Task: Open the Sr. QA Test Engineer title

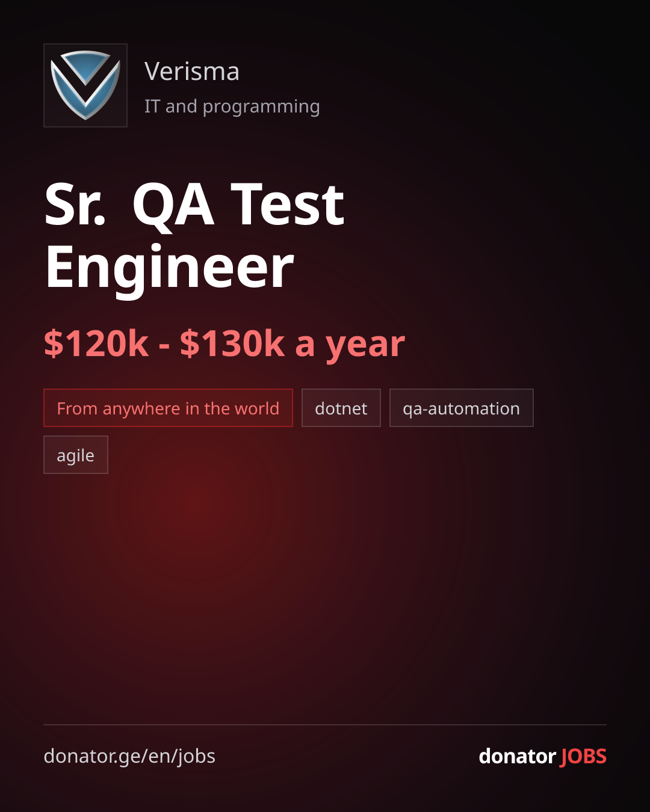Action: coord(194,236)
